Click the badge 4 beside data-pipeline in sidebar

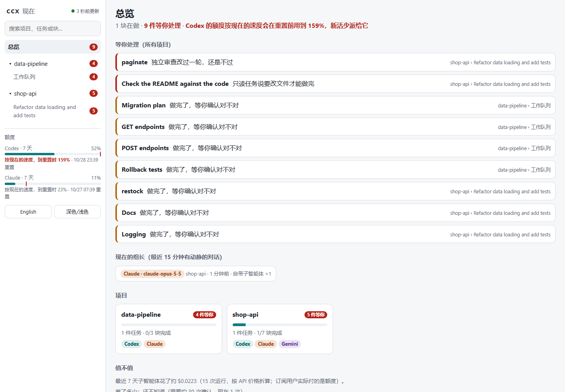tap(93, 64)
